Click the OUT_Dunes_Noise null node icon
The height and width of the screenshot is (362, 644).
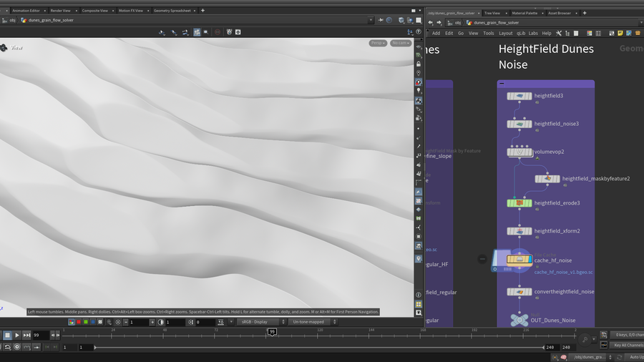(519, 320)
